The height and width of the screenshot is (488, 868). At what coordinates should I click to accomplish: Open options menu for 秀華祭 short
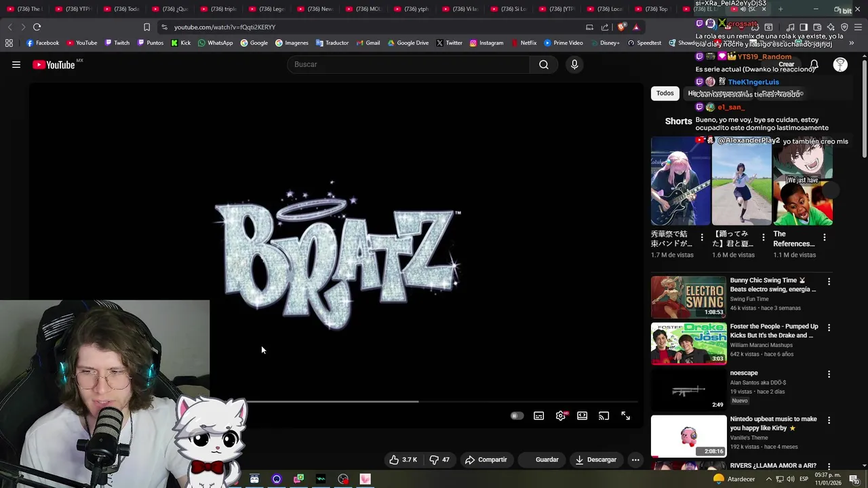(702, 238)
